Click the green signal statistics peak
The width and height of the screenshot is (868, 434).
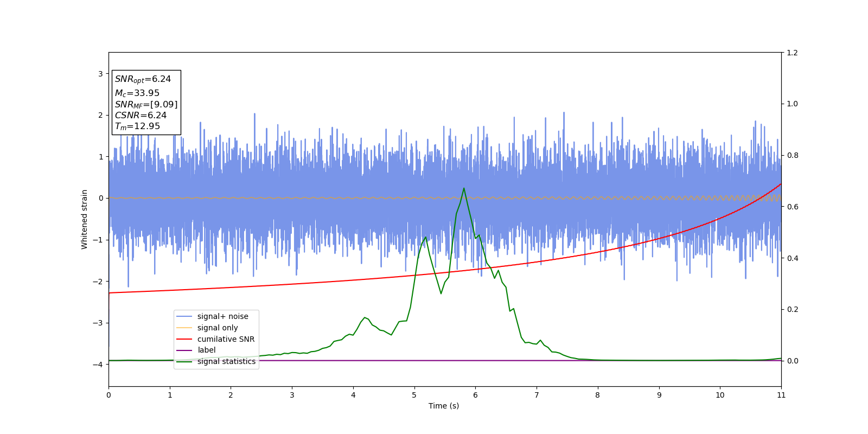[464, 188]
